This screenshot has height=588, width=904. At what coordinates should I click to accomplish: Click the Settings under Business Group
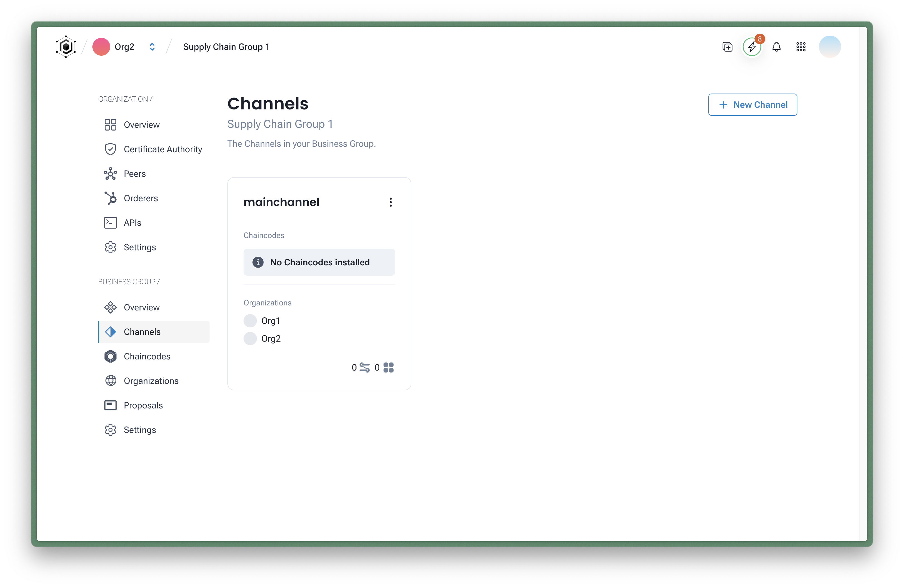coord(139,429)
